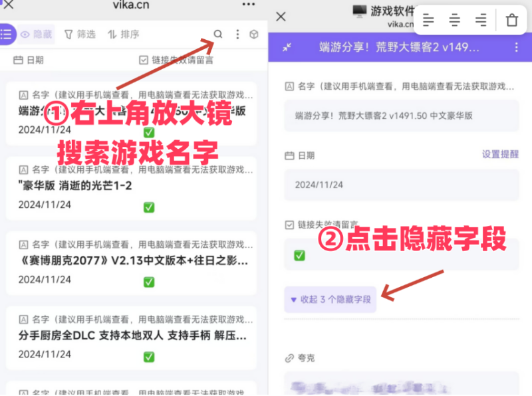Open the sort (排序) tool
Screen dimensions: 532x396
122,34
